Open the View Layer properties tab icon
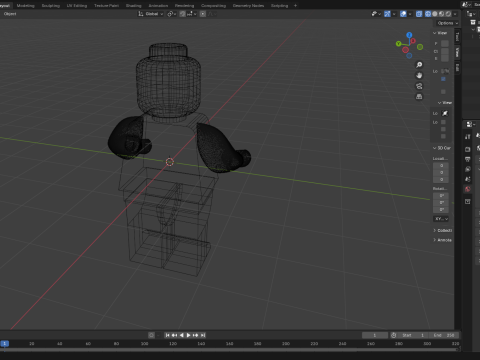Screen dimensions: 480x360 (x=468, y=169)
